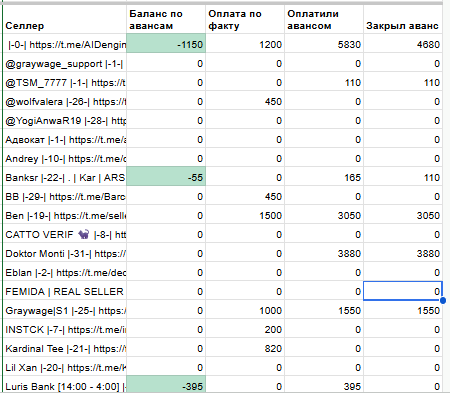This screenshot has height=394, width=450.
Task: Click the 3050 'Оплатили авансом' cell for Ben
Action: click(x=324, y=214)
